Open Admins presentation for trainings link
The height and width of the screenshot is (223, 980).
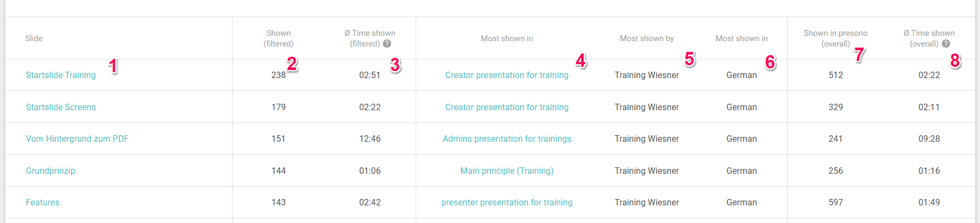pyautogui.click(x=507, y=139)
